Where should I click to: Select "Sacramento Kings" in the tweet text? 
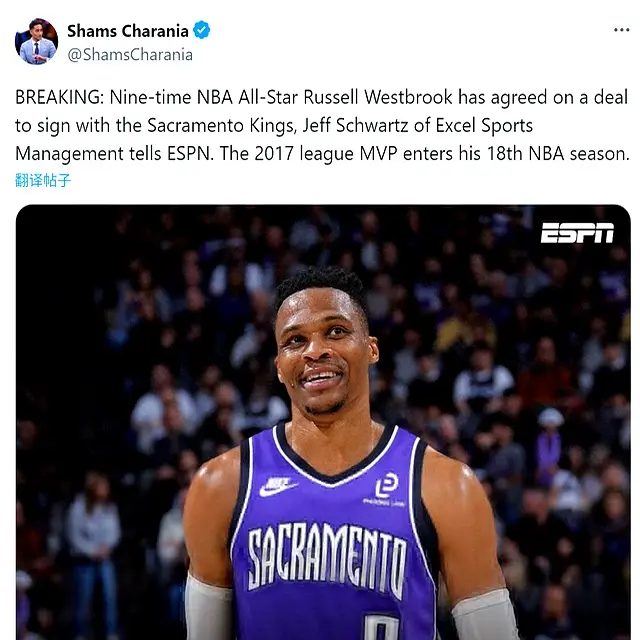(222, 126)
